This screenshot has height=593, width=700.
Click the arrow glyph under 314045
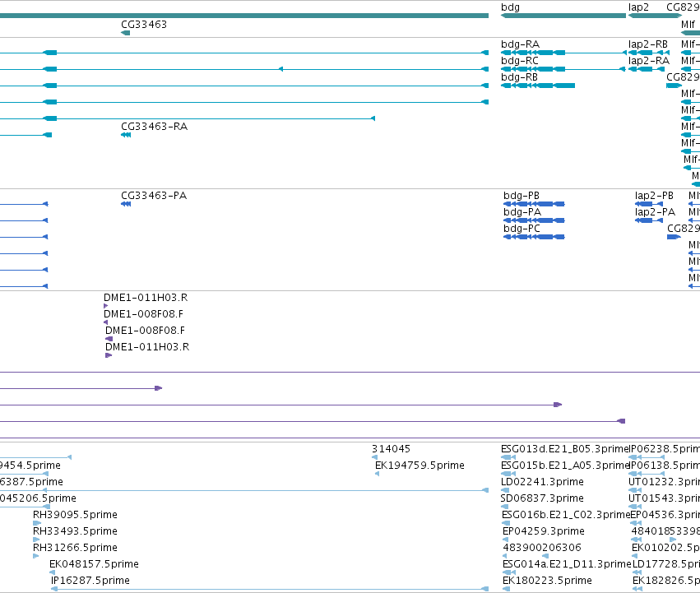374,456
